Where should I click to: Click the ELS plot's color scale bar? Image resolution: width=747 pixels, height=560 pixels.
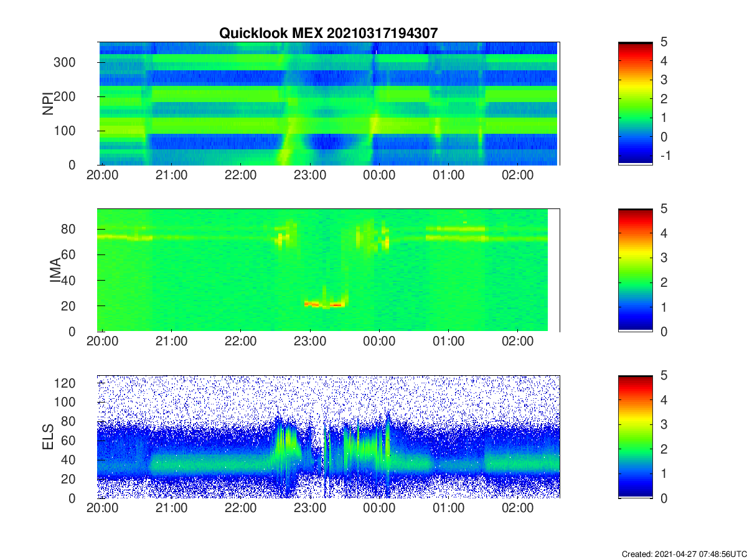636,437
